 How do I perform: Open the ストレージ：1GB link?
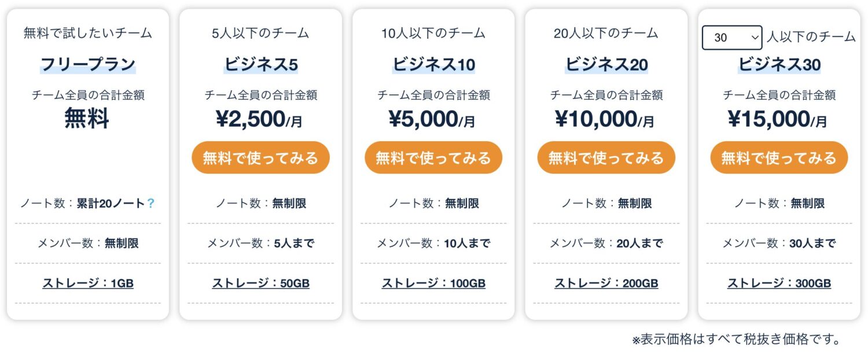[x=87, y=283]
